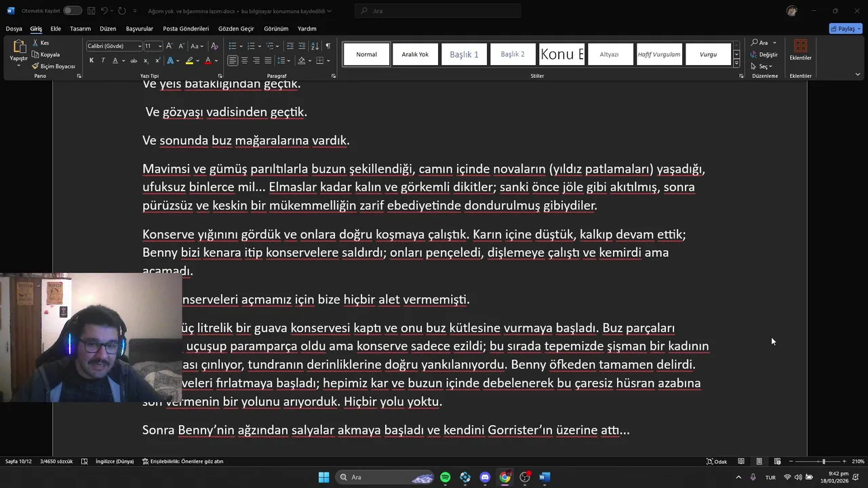Viewport: 868px width, 488px height.
Task: Apply the Aralık Yok style
Action: [x=415, y=54]
